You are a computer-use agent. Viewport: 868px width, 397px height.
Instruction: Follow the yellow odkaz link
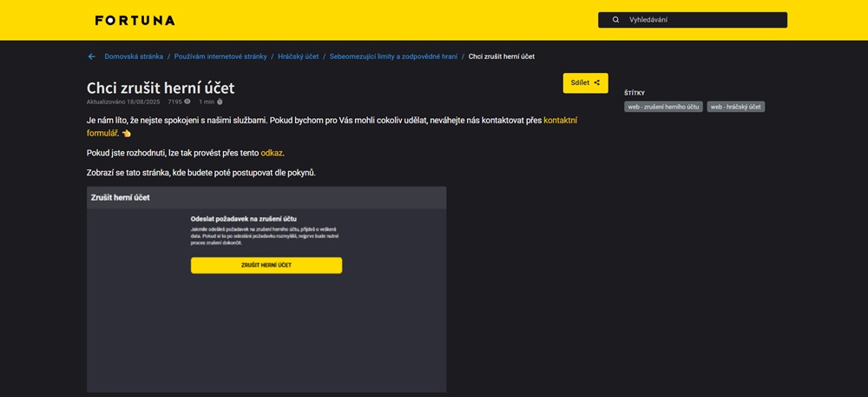(x=271, y=153)
